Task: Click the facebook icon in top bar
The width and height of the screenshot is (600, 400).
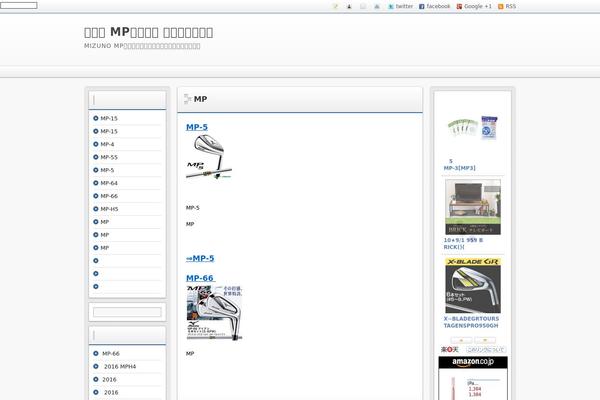Action: (421, 7)
